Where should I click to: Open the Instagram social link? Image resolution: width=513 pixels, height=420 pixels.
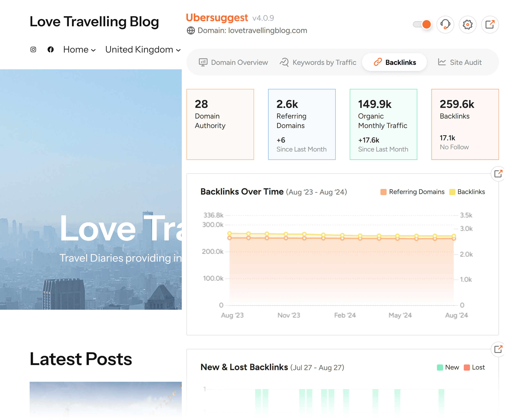pos(33,50)
